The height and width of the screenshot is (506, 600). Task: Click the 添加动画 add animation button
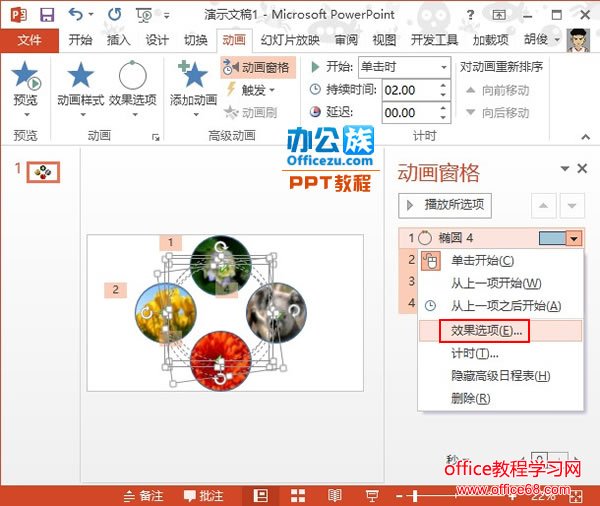pos(194,88)
